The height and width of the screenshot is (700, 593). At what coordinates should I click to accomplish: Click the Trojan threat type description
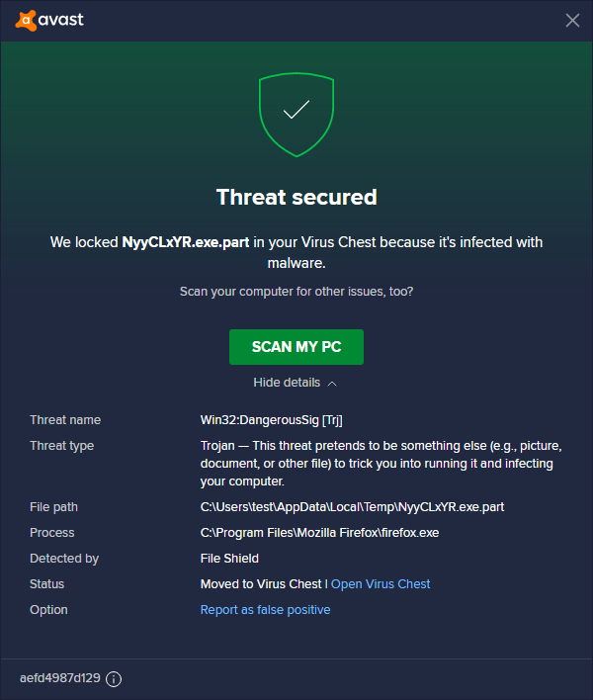[x=377, y=464]
